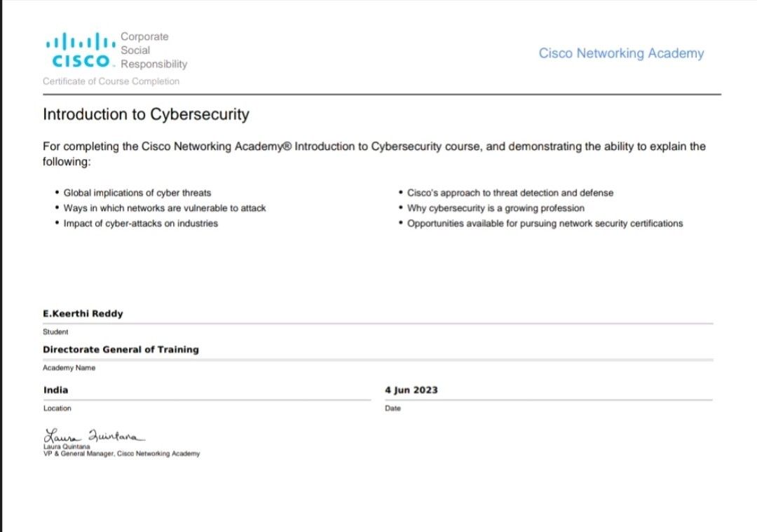The image size is (757, 532).
Task: Click the Academy Name field label
Action: coord(69,367)
